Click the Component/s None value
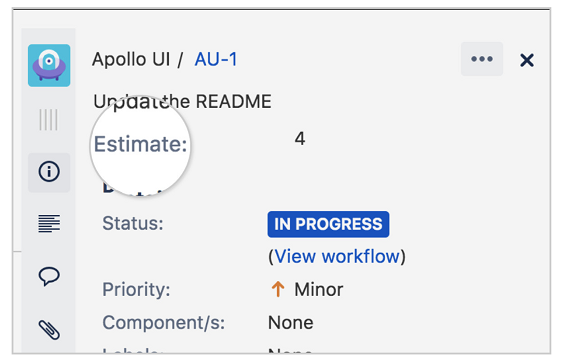The width and height of the screenshot is (565, 363). [x=290, y=323]
